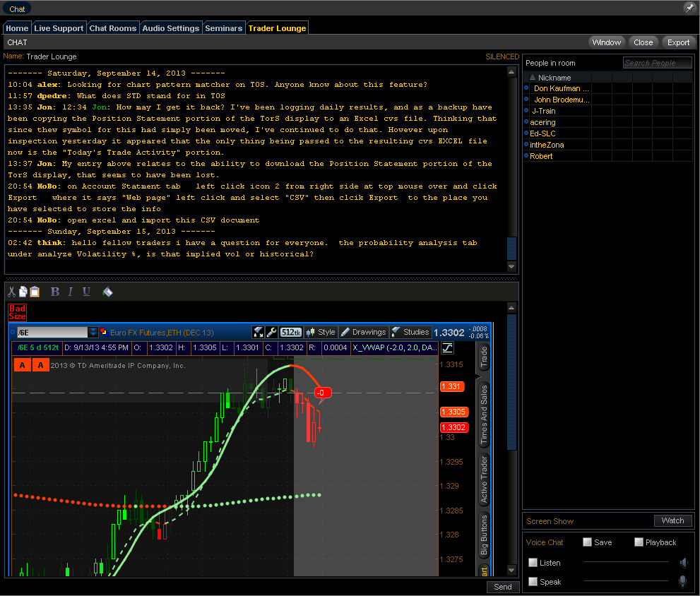
Task: Toggle Underline formatting in message editor
Action: (x=86, y=292)
